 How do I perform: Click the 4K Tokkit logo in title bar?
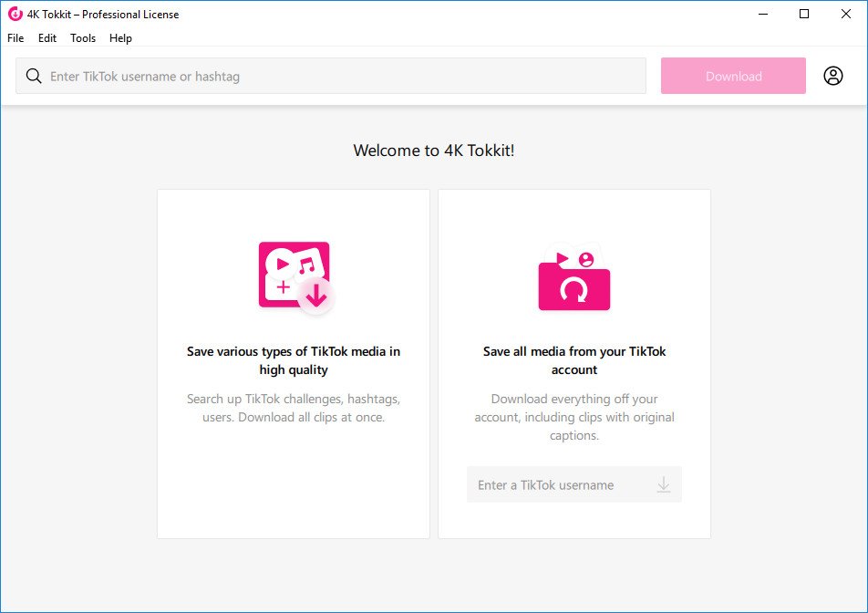(15, 14)
